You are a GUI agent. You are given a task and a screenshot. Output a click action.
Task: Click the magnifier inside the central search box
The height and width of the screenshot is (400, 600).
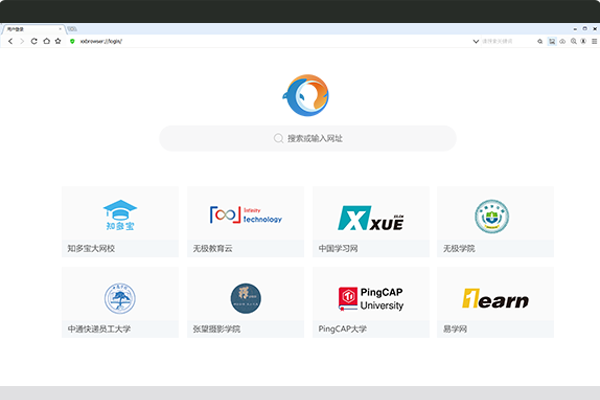(278, 138)
